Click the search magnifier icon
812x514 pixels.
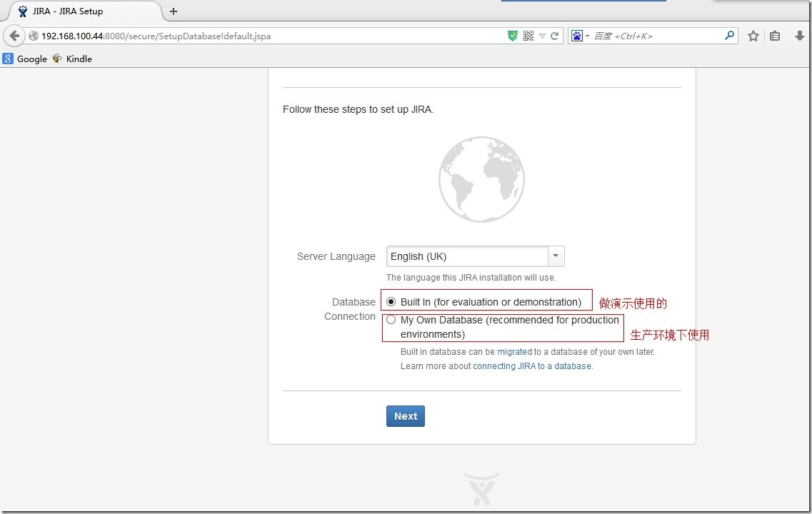tap(729, 36)
